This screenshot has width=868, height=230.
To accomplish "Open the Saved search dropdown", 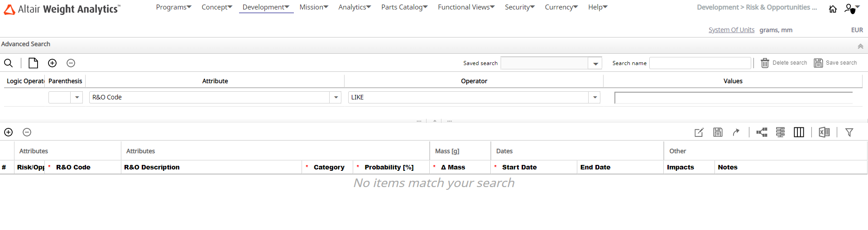I will 595,64.
